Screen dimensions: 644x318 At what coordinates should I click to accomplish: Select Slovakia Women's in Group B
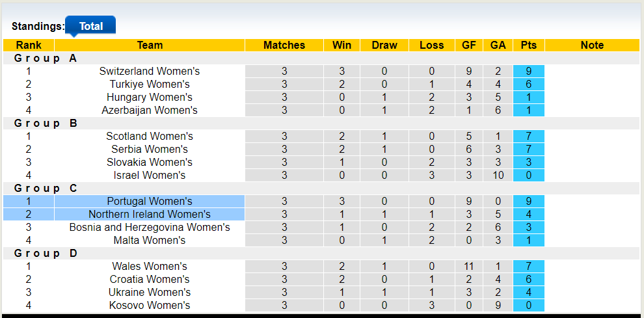150,163
